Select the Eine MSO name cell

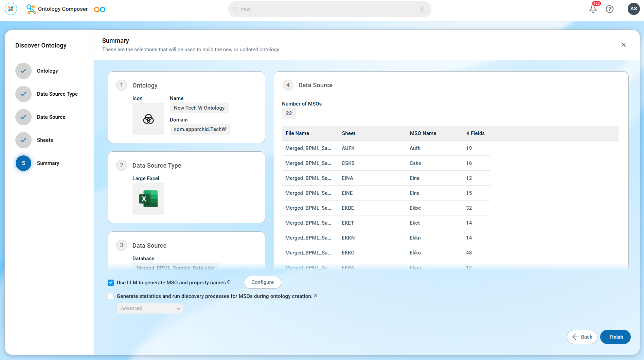[x=414, y=193]
